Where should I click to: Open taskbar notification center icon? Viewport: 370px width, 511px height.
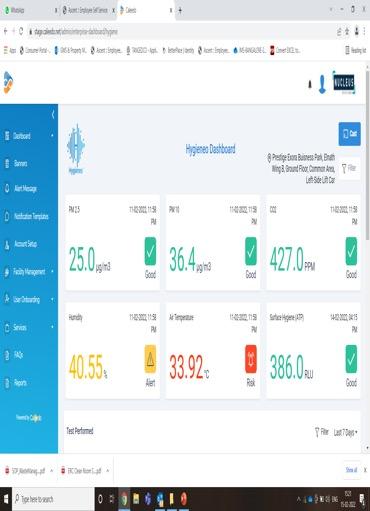click(x=362, y=499)
